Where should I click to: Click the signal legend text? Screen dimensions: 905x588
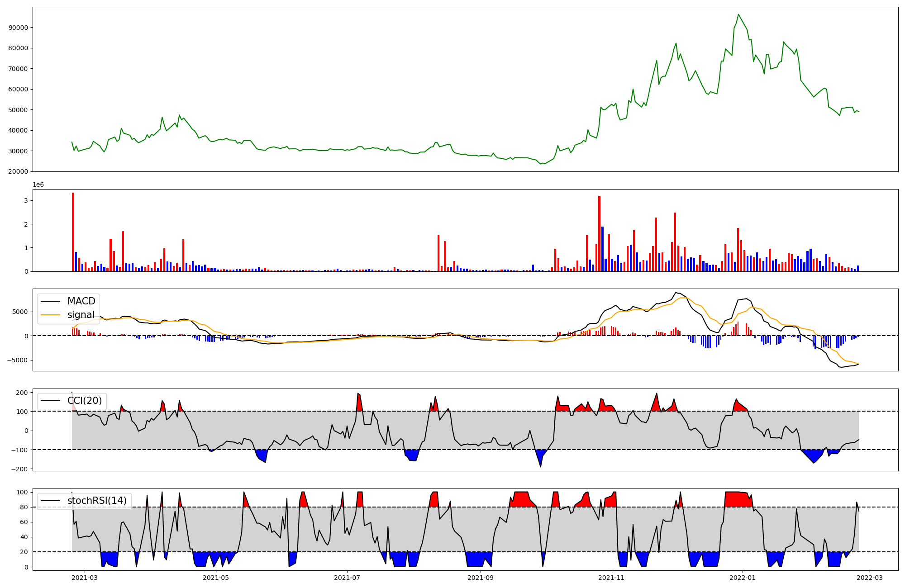[x=81, y=315]
